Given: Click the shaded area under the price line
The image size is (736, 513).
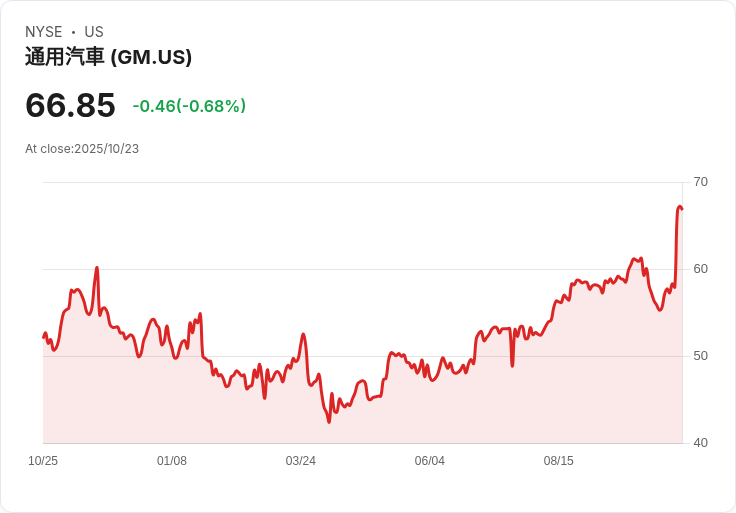Looking at the screenshot, I should pyautogui.click(x=400, y=410).
